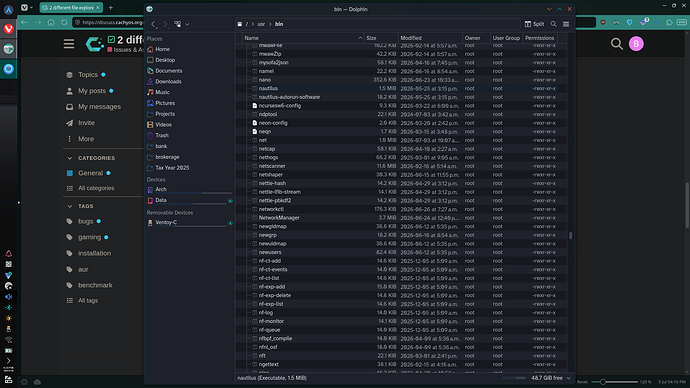690x388 pixels.
Task: Go to usr in breadcrumb path
Action: coord(261,24)
